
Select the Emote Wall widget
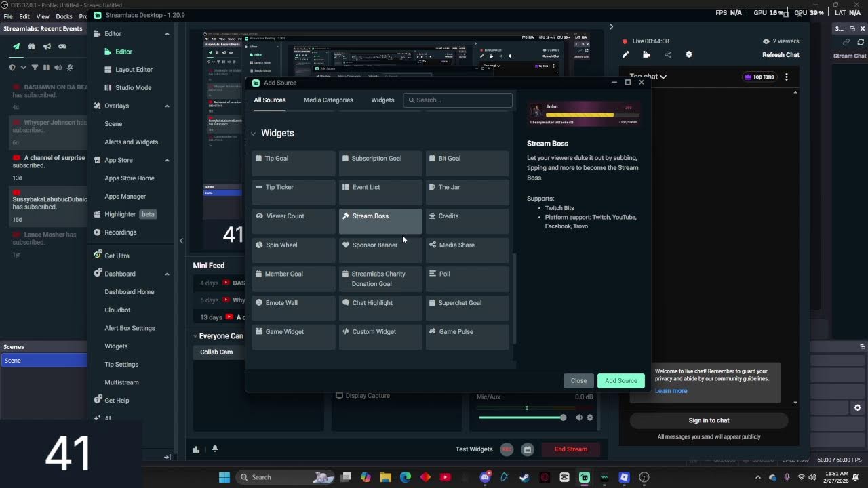(x=294, y=308)
